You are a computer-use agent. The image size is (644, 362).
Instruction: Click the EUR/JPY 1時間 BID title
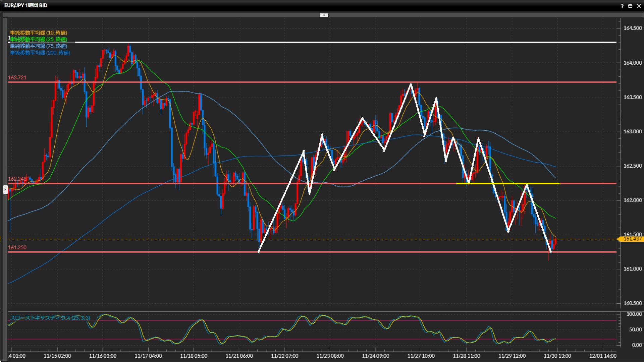click(26, 5)
